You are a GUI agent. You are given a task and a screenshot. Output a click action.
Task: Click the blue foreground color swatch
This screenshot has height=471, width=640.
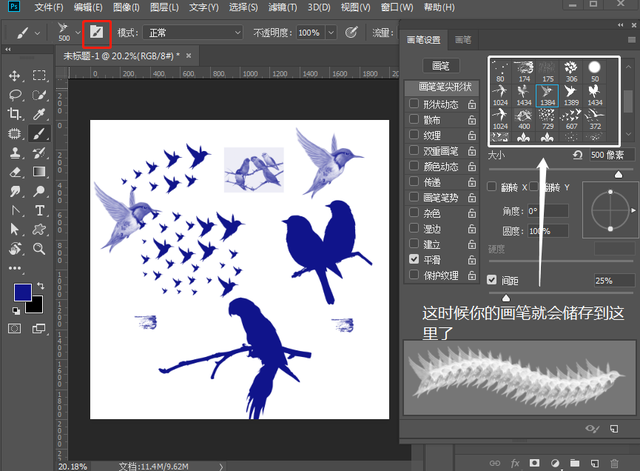pos(22,293)
